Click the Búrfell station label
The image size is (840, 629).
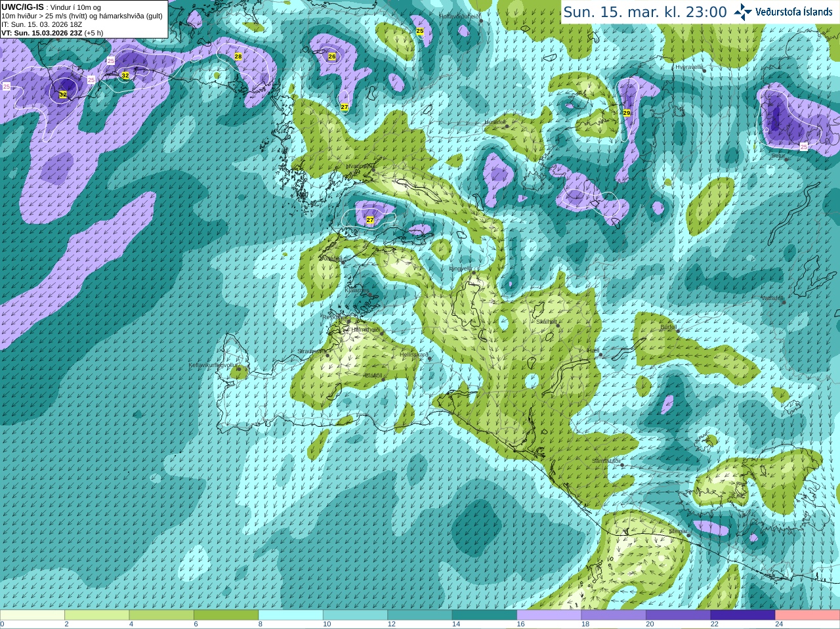tap(668, 327)
